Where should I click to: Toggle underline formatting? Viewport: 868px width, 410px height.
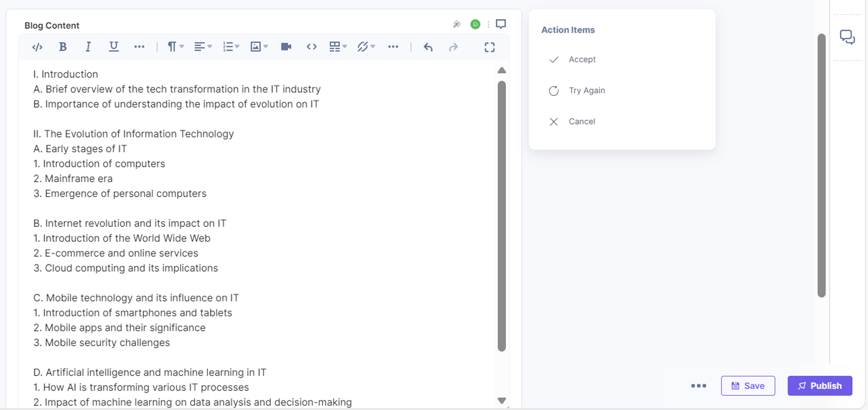[x=113, y=47]
